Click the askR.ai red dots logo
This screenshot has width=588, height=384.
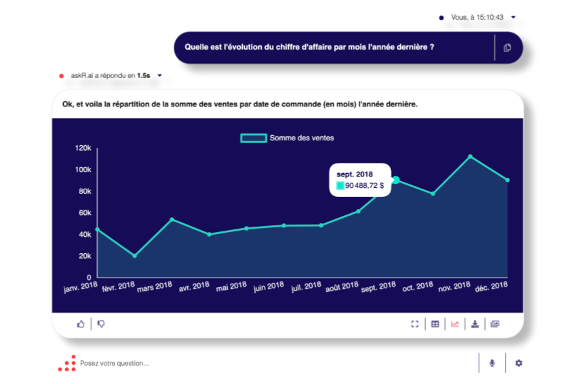click(67, 364)
